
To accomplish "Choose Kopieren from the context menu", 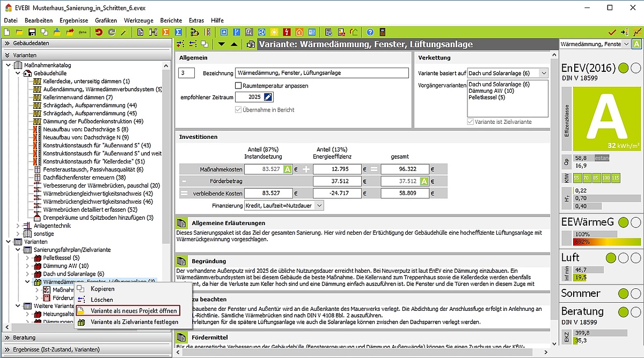I will click(102, 289).
